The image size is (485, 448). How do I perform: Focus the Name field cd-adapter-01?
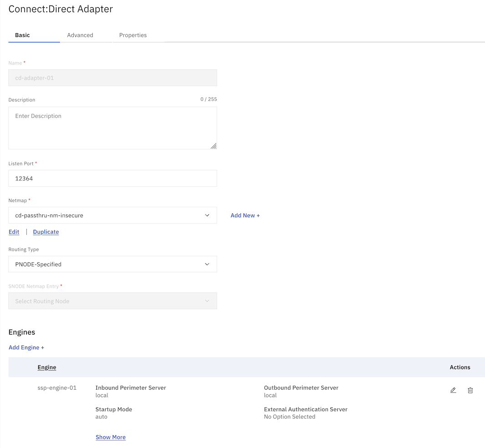112,78
